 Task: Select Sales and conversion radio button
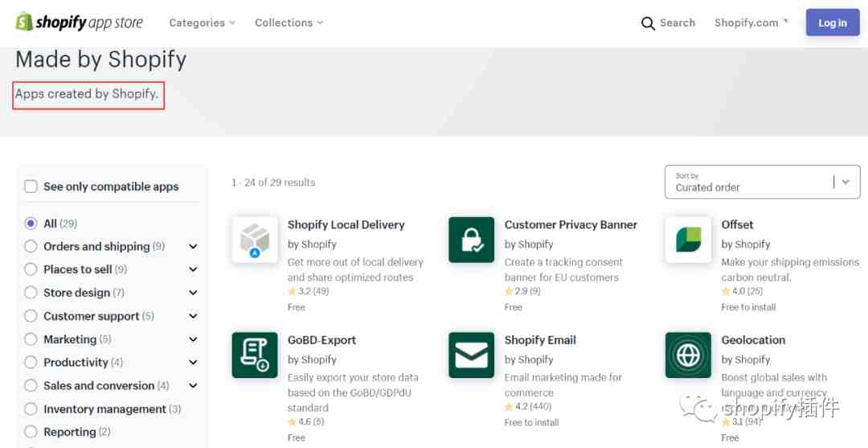click(31, 386)
